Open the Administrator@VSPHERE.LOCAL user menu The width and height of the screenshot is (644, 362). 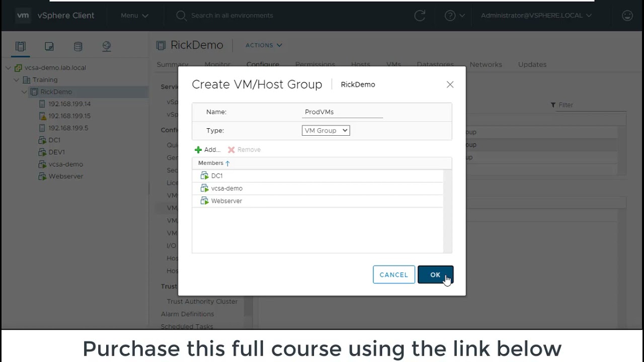pyautogui.click(x=536, y=16)
